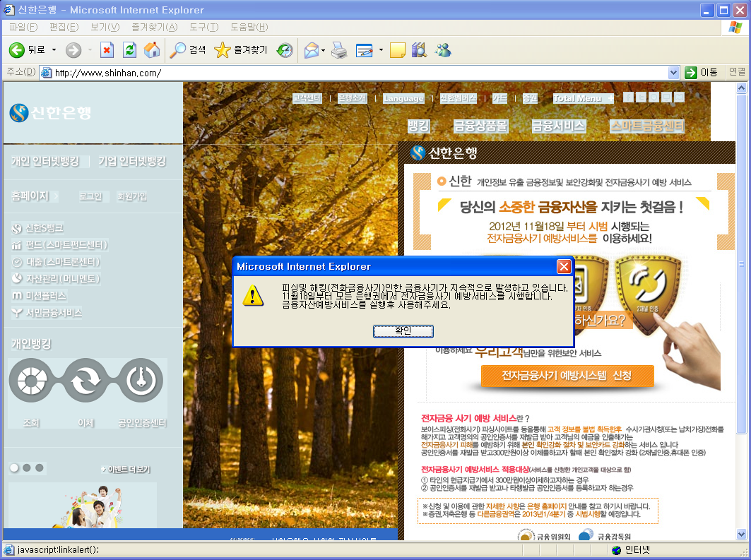751x560 pixels.
Task: Click the Language top link
Action: 403,98
